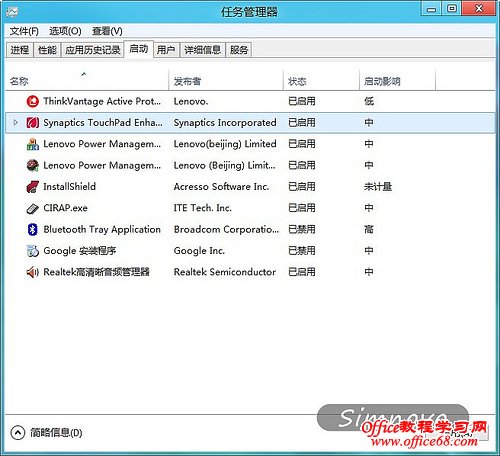500x456 pixels.
Task: Click the icon of Lenovo(beijing) Limited row
Action: pyautogui.click(x=33, y=144)
